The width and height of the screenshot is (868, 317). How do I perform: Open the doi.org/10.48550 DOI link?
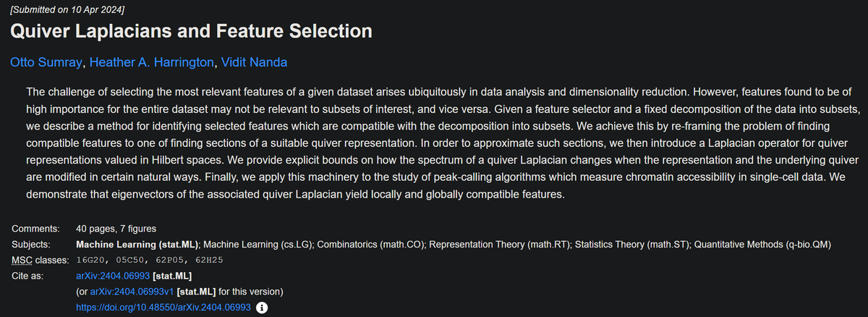[163, 308]
